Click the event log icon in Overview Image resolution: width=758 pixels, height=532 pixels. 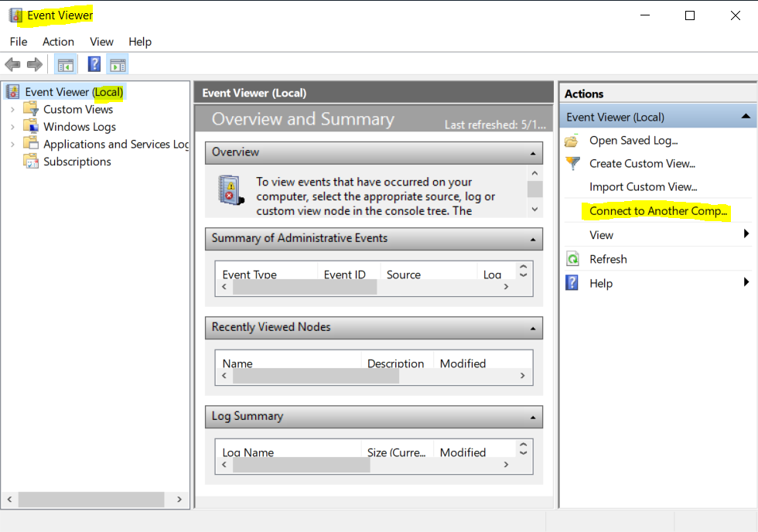[x=230, y=190]
